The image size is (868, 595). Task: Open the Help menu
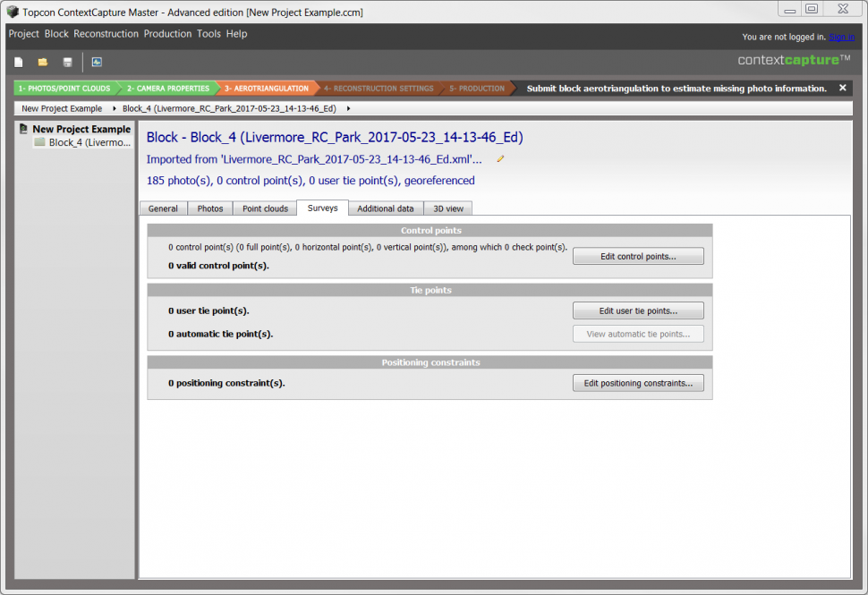coord(236,34)
